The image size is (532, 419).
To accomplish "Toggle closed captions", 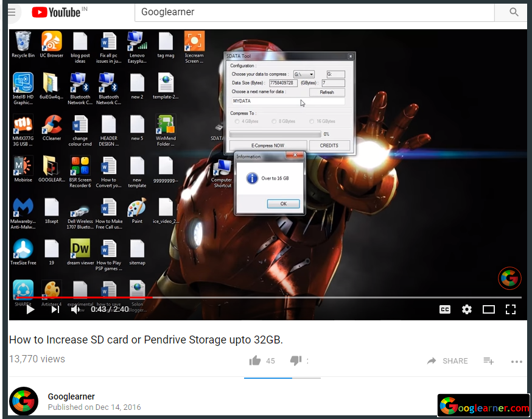I will [x=445, y=309].
